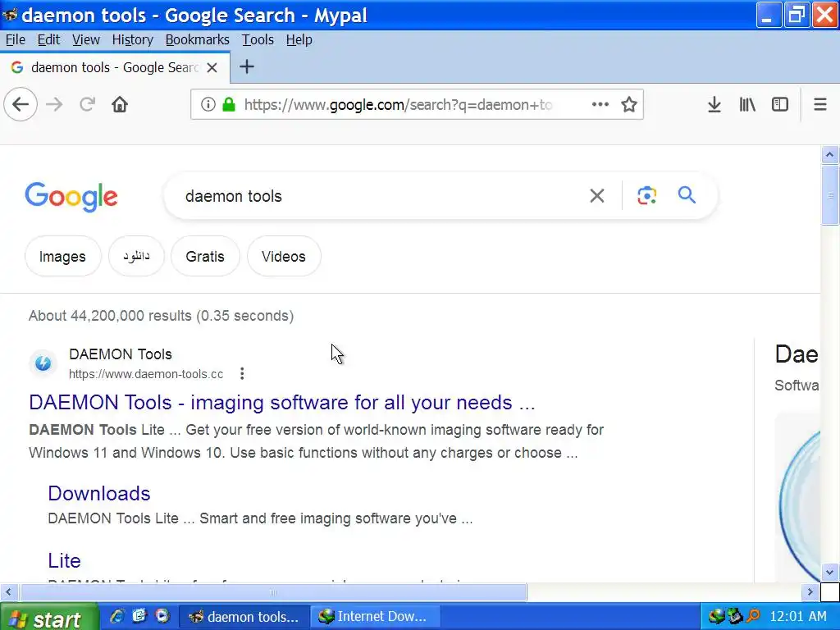Open the hamburger application menu
Image resolution: width=840 pixels, height=630 pixels.
[x=820, y=104]
